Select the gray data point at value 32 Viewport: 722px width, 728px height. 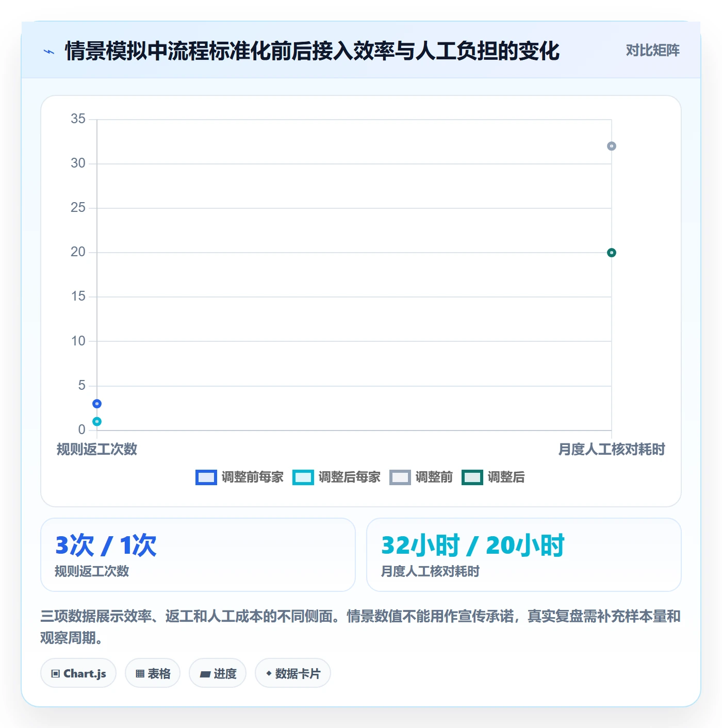tap(612, 146)
